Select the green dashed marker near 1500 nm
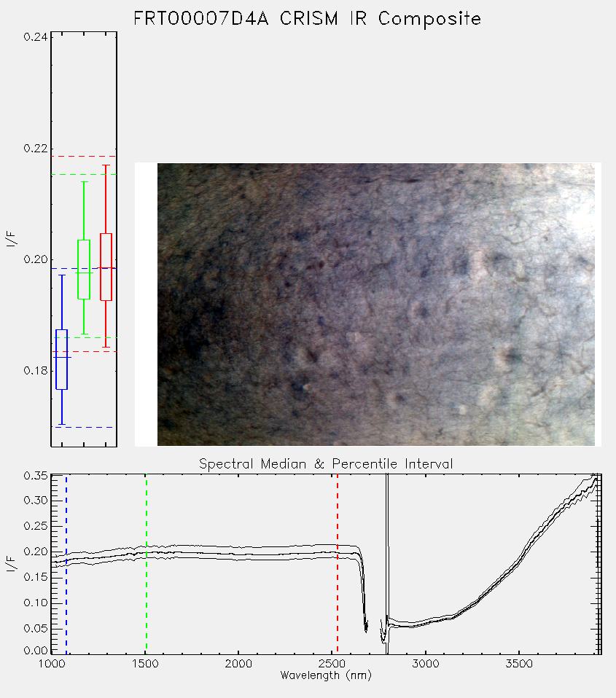Viewport: 616px width, 698px height. (x=146, y=564)
